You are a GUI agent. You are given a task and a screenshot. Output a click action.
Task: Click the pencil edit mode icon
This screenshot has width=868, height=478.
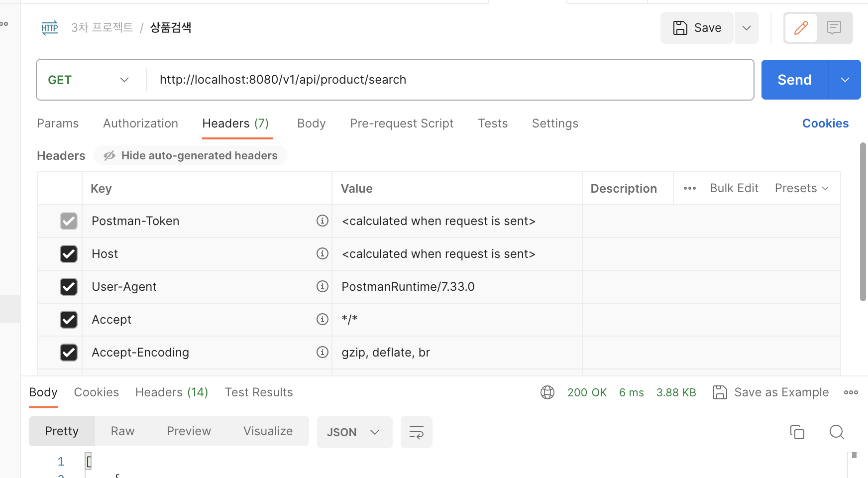pos(801,28)
